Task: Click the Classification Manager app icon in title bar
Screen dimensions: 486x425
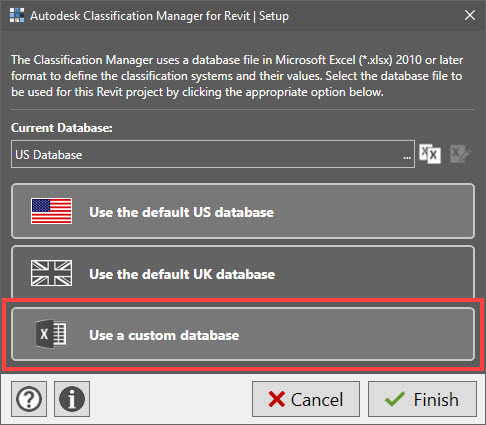Action: coord(17,15)
